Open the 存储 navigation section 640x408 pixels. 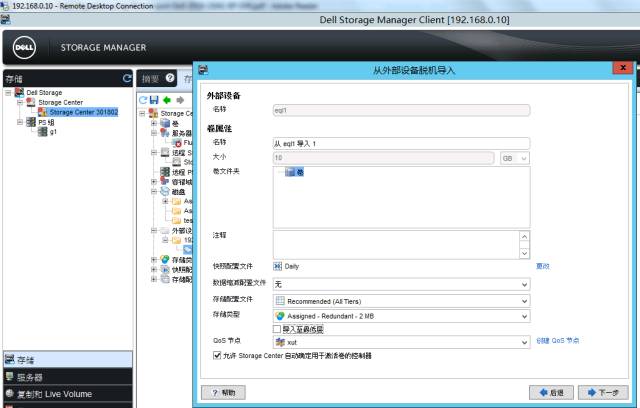[68, 359]
